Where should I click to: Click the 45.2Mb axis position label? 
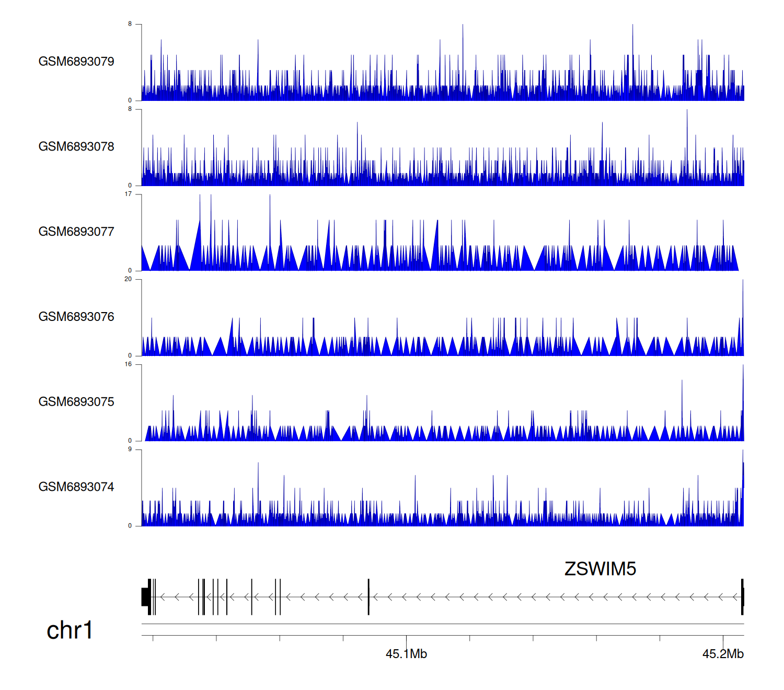click(x=723, y=654)
